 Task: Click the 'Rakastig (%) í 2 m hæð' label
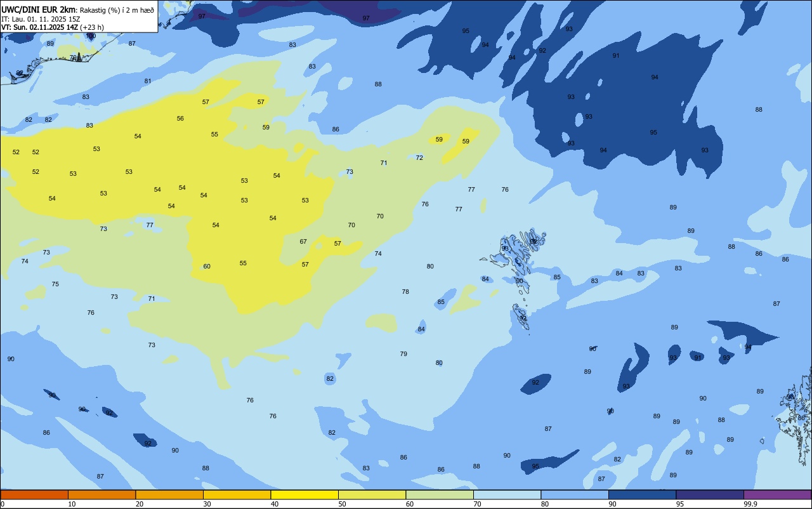(x=117, y=10)
